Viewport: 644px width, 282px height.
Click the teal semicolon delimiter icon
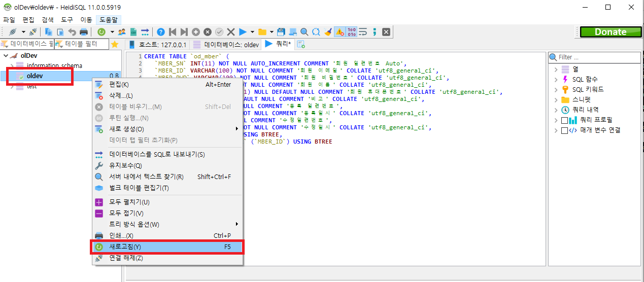(375, 31)
